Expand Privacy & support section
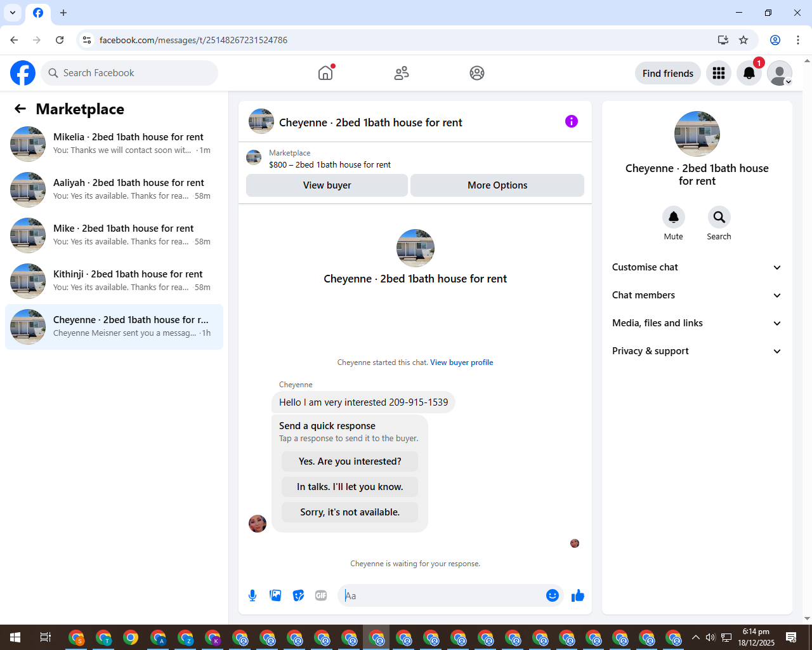 coord(697,351)
